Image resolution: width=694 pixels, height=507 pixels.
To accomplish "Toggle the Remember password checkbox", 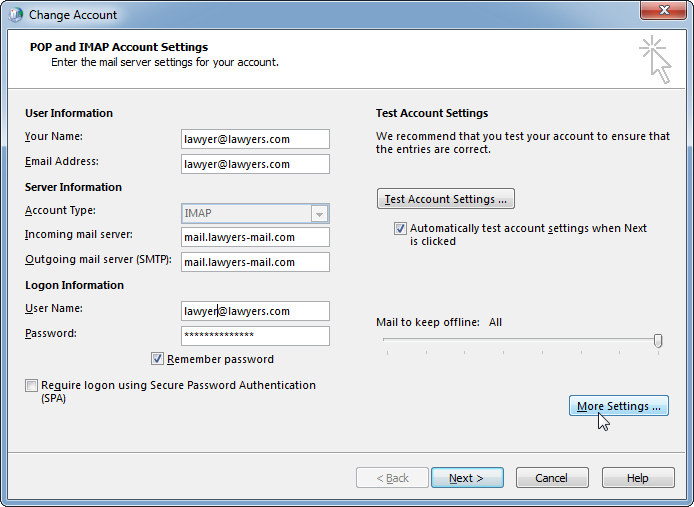I will (158, 359).
